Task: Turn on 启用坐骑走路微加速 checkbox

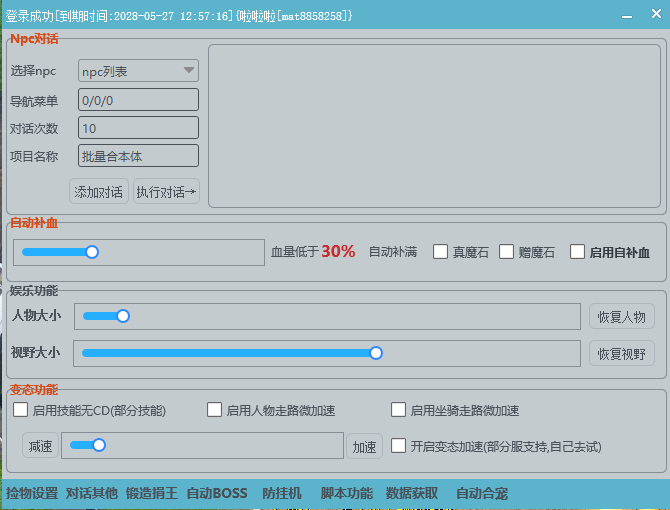Action: click(398, 410)
